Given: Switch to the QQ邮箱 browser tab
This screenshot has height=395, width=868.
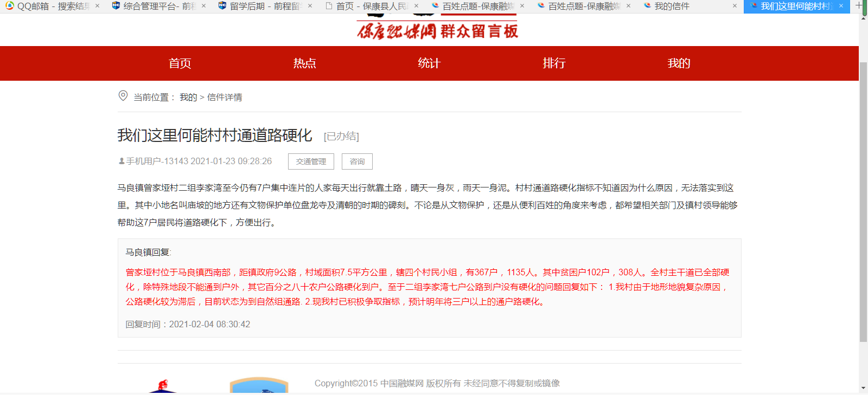Looking at the screenshot, I should (49, 6).
